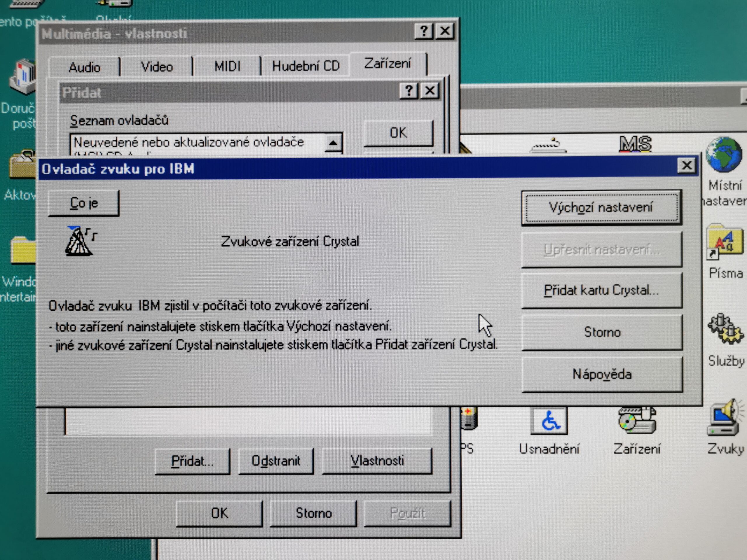Click the Co je button
The image size is (747, 560).
(84, 203)
